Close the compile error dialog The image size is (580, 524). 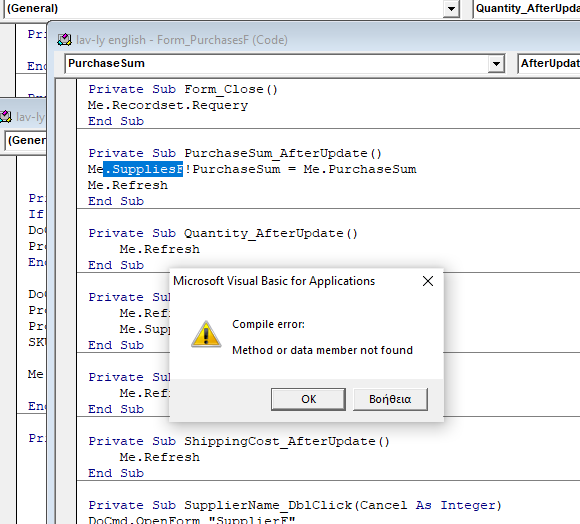428,281
